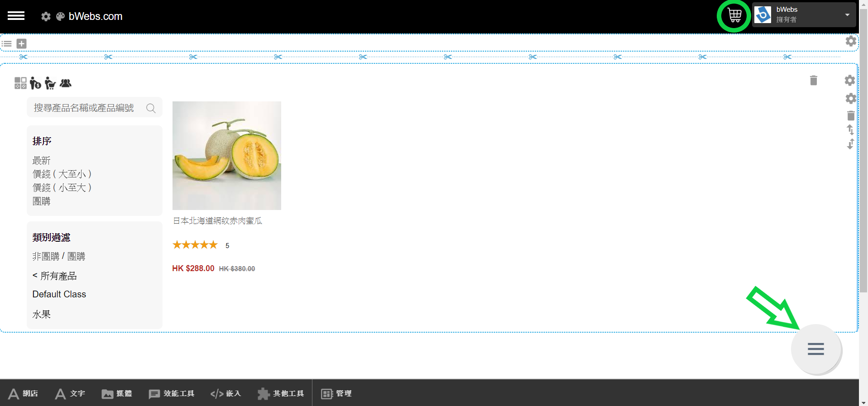
Task: Click the group of people icon
Action: [x=66, y=83]
